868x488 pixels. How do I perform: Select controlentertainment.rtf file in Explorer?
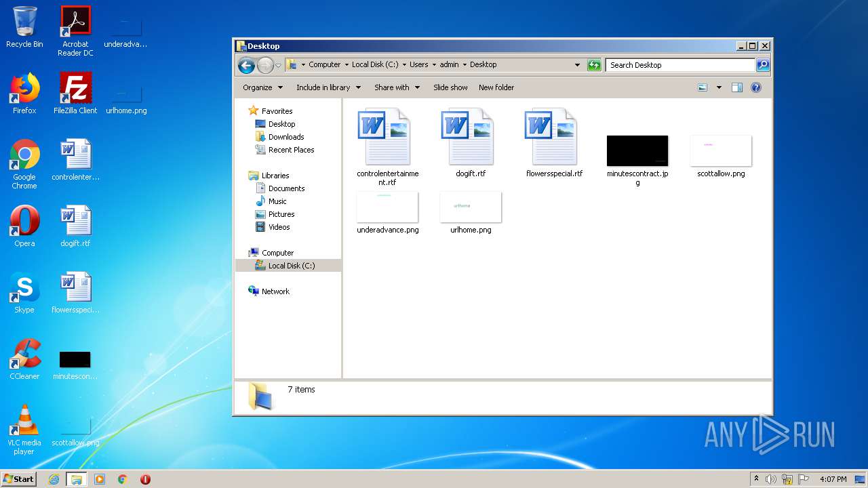(x=387, y=147)
